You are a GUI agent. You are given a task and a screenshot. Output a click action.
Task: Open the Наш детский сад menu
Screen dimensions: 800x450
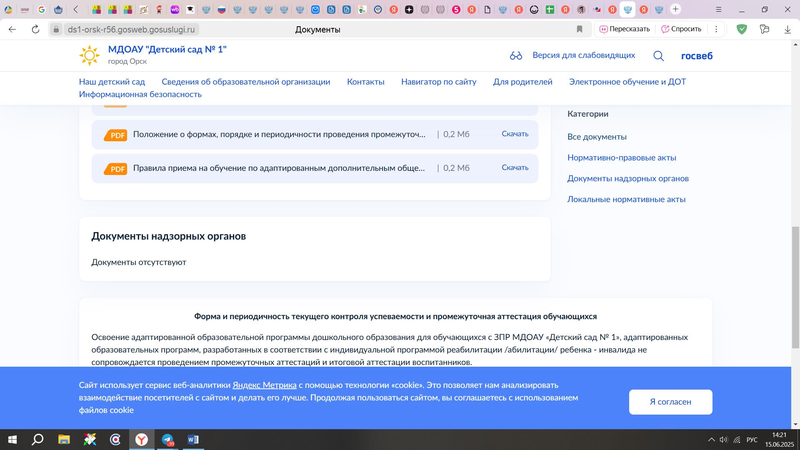click(x=112, y=82)
